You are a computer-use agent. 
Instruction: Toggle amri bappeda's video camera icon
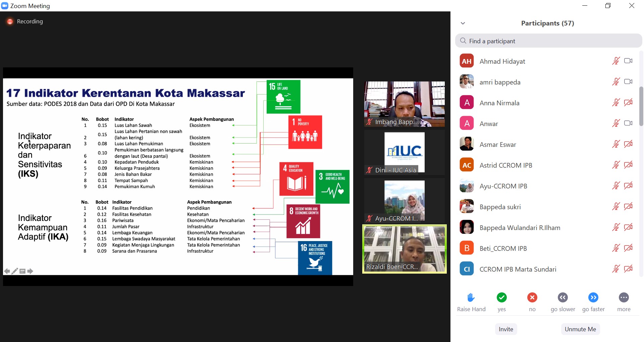(628, 82)
